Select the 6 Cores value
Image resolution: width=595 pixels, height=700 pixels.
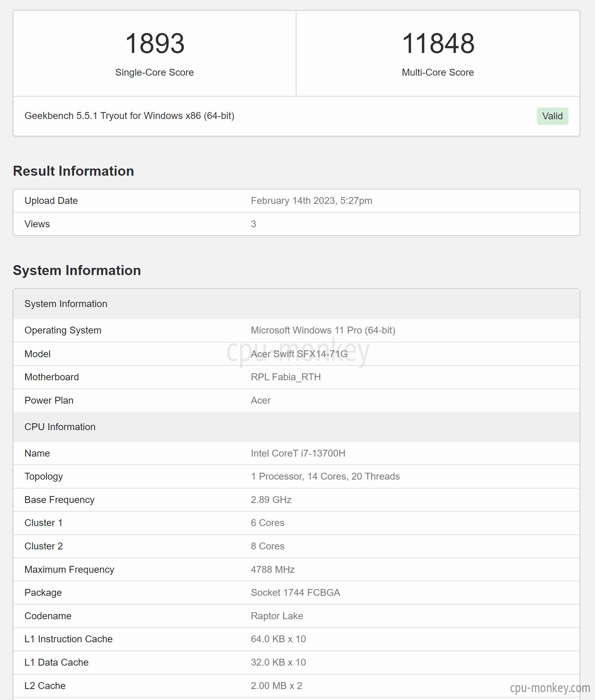point(268,523)
